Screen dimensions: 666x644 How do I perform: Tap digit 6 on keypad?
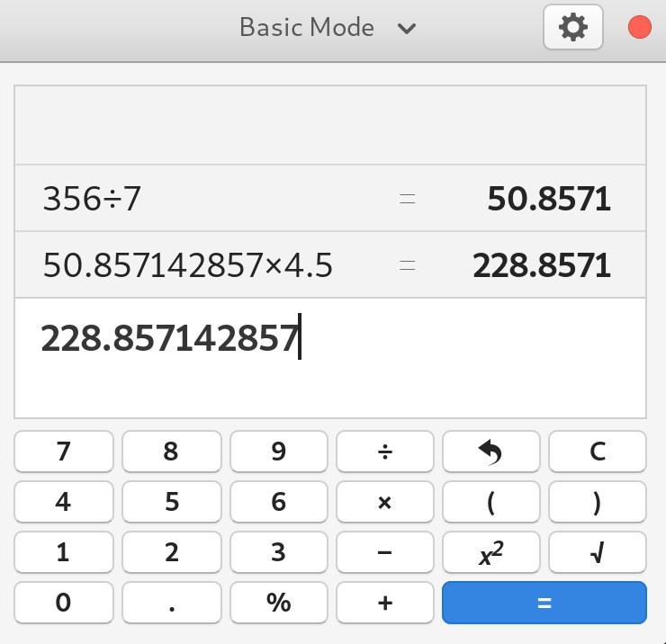tap(279, 502)
